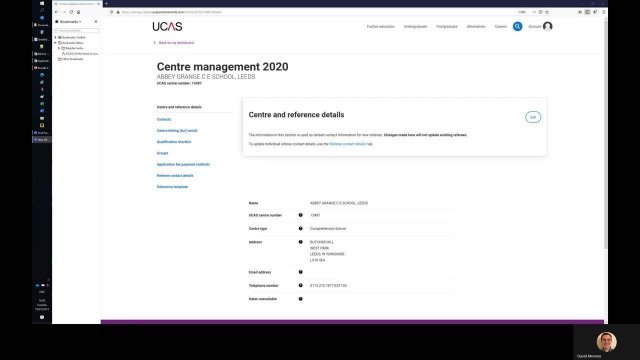This screenshot has height=360, width=640.
Task: Open a new tab with the plus icon
Action: coord(106,4)
